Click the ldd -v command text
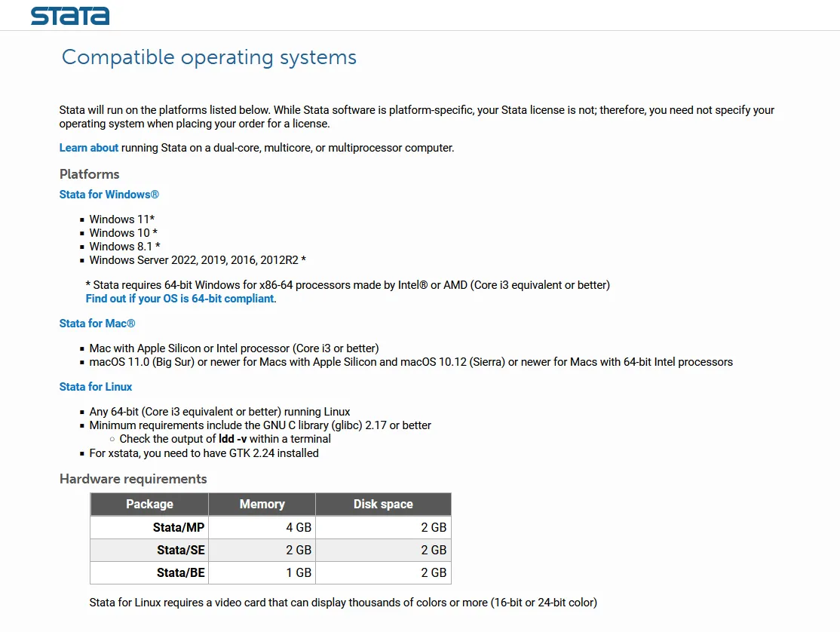 click(232, 439)
